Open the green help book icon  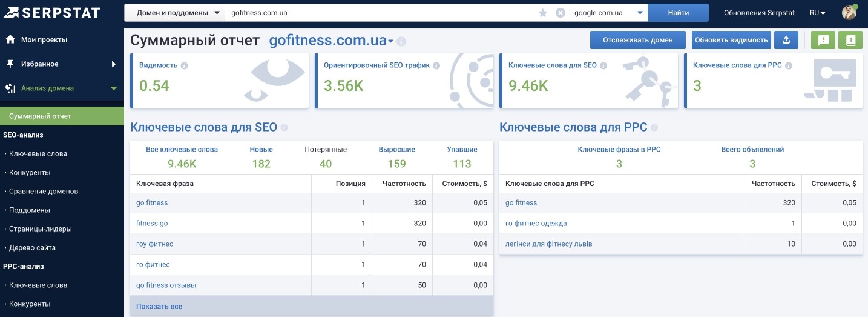click(x=851, y=40)
